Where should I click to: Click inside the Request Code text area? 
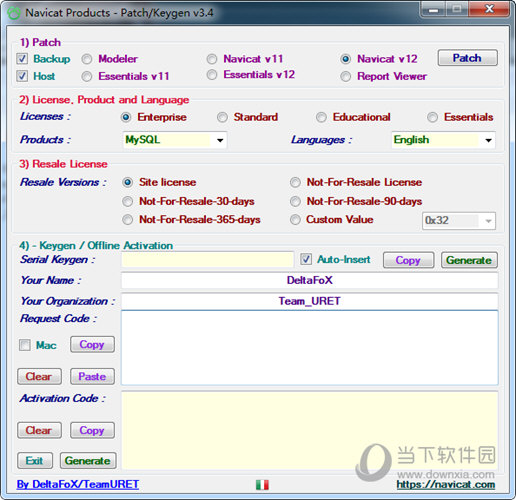[310, 348]
